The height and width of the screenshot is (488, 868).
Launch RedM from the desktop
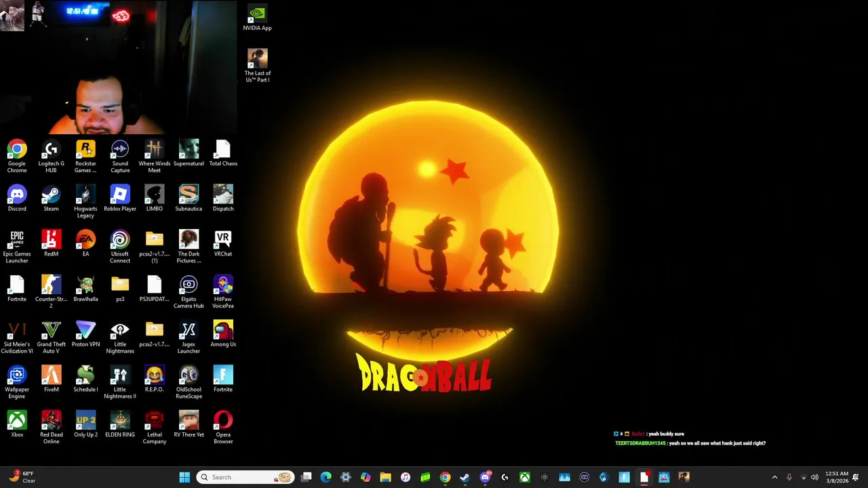point(51,243)
